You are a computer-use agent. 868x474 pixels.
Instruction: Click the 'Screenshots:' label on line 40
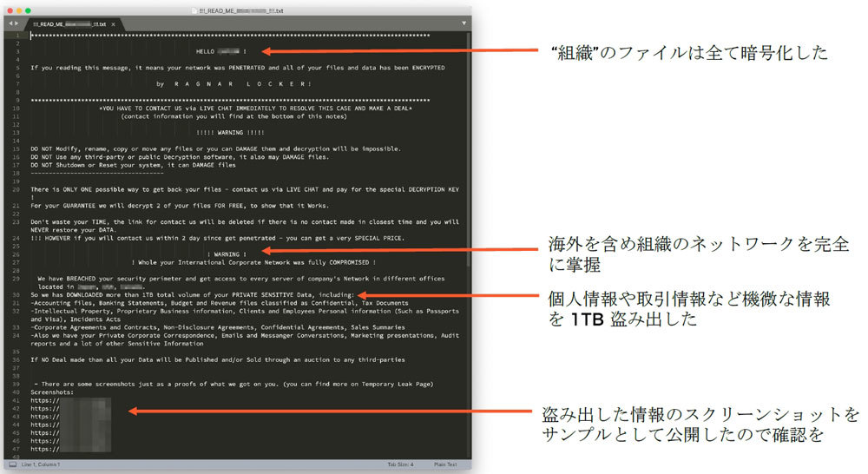click(x=52, y=392)
